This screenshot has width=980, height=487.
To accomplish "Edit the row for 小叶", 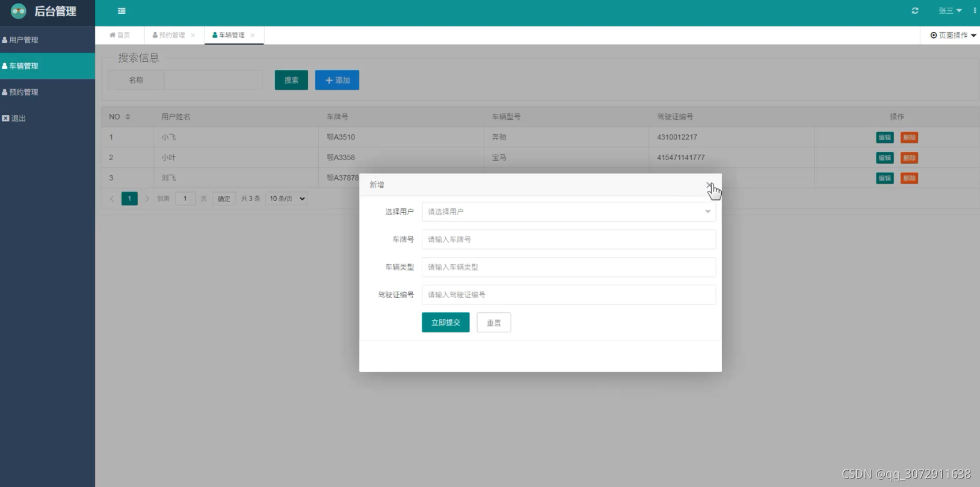I will click(x=884, y=158).
